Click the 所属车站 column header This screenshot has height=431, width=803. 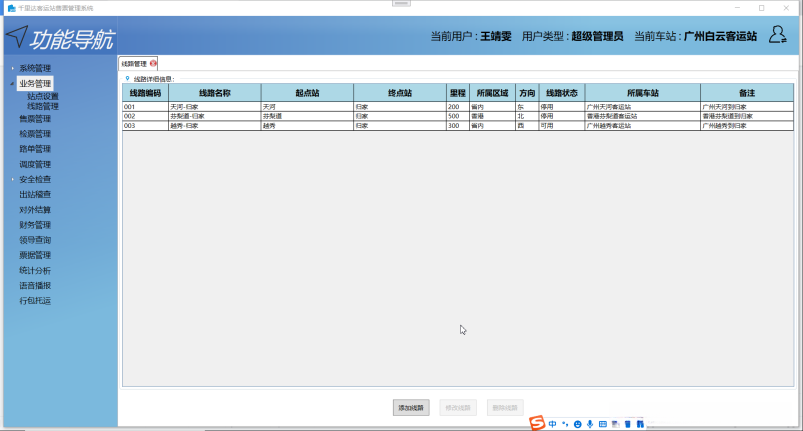(643, 93)
